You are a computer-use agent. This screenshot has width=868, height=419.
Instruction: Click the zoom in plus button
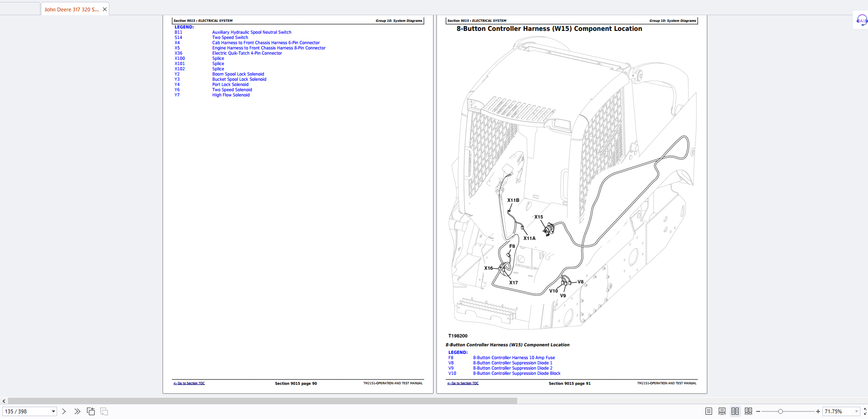pos(818,411)
